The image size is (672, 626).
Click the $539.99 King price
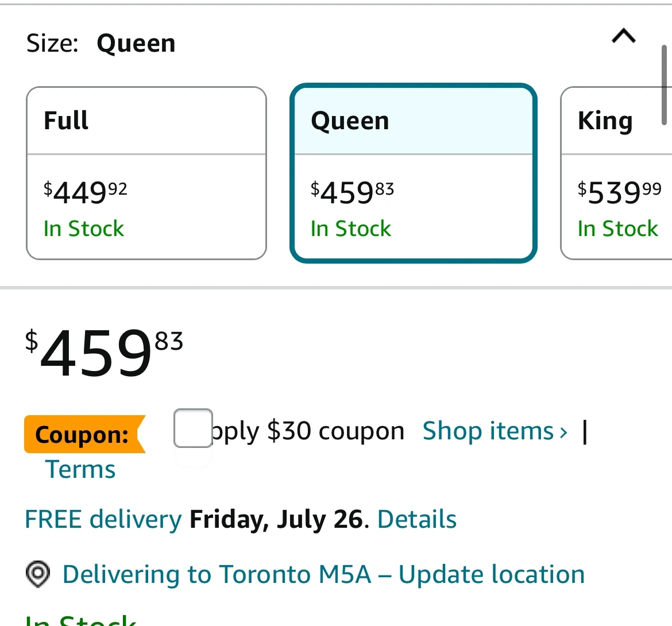pos(619,192)
